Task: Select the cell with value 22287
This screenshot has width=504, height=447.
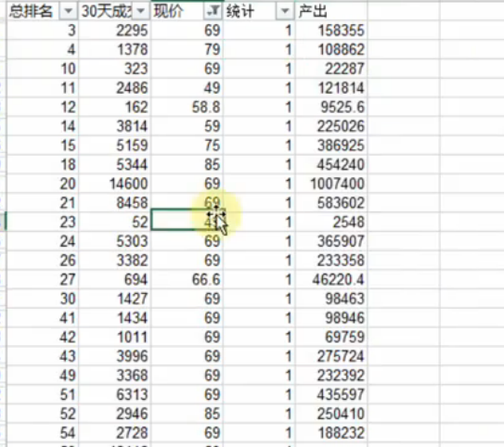Action: point(331,69)
